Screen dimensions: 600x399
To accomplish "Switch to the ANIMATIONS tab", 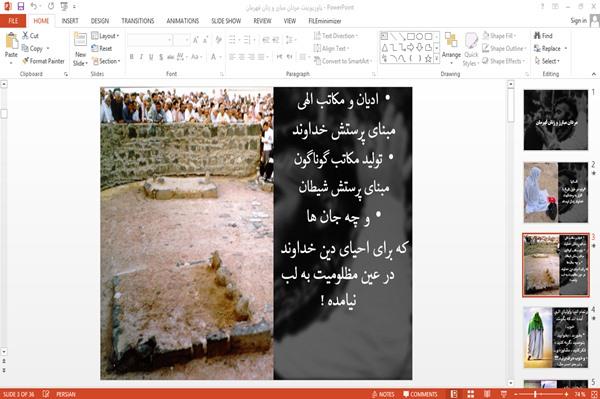I will [x=183, y=21].
